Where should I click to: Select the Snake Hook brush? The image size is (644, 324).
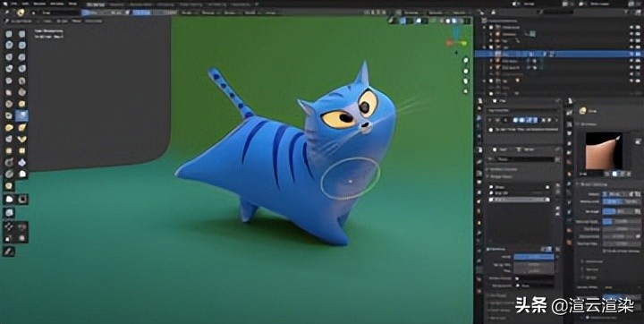(21, 127)
